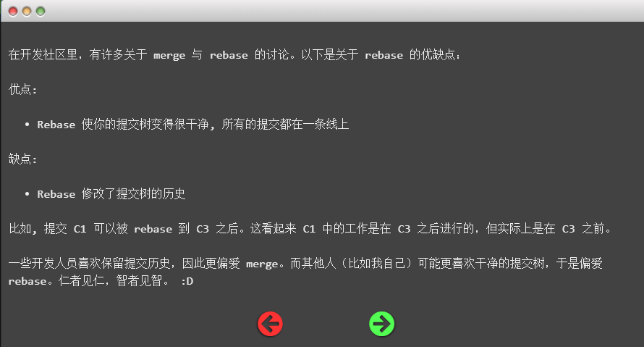Image resolution: width=644 pixels, height=347 pixels.
Task: Click 'rebase' between '可以被' and '到'
Action: [x=153, y=229]
